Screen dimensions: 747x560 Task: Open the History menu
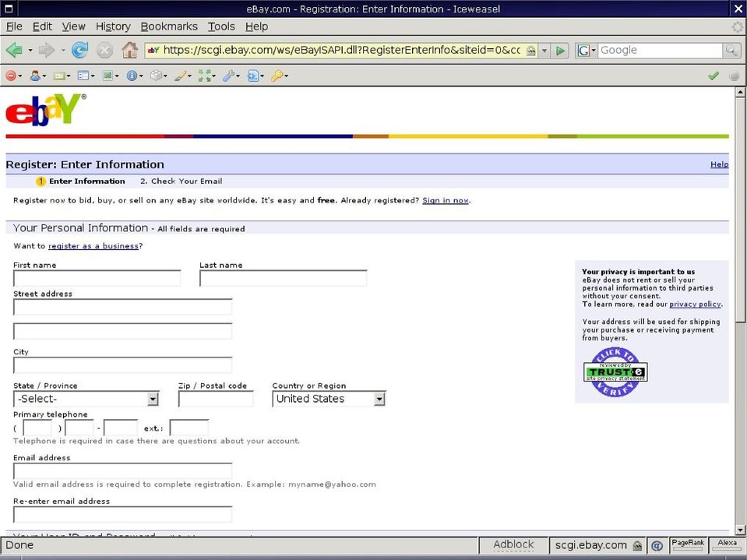coord(113,26)
